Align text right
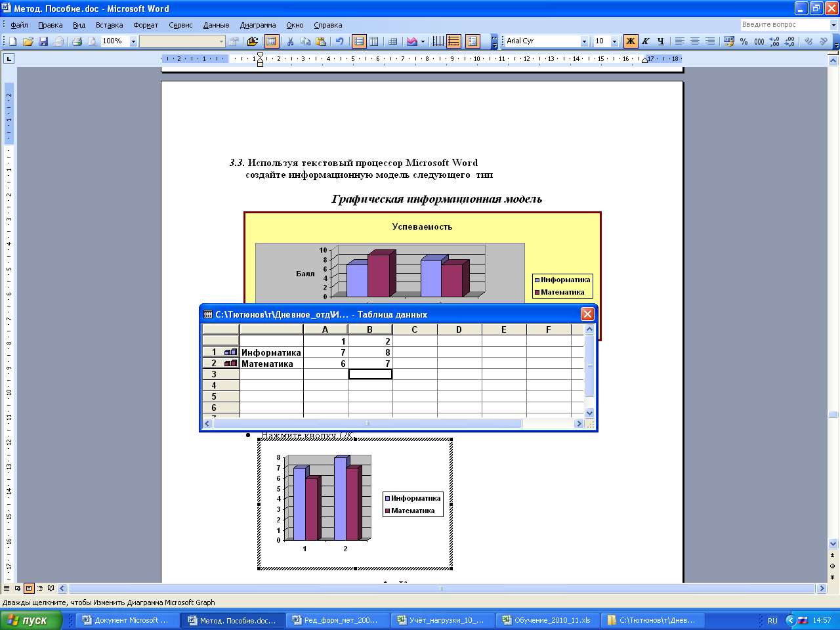The height and width of the screenshot is (630, 840). (x=710, y=41)
